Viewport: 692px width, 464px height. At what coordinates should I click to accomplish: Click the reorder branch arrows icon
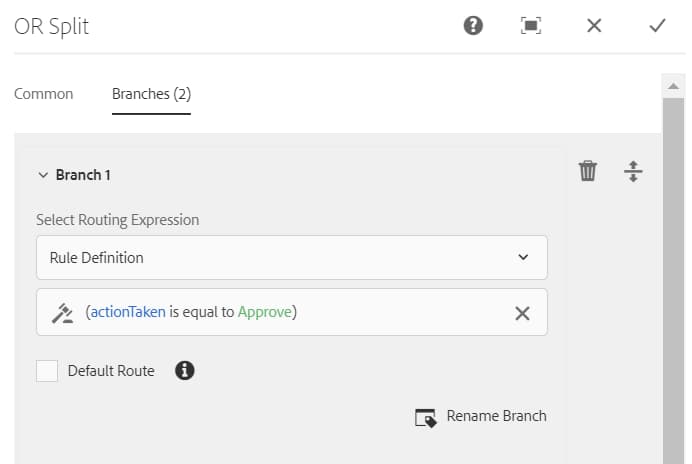633,171
